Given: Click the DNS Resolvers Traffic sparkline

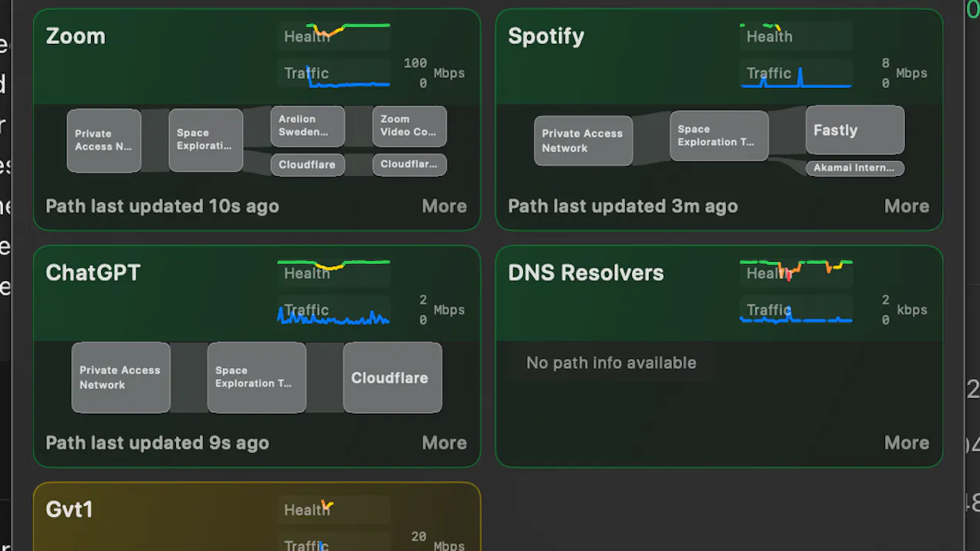Looking at the screenshot, I should coord(796,310).
